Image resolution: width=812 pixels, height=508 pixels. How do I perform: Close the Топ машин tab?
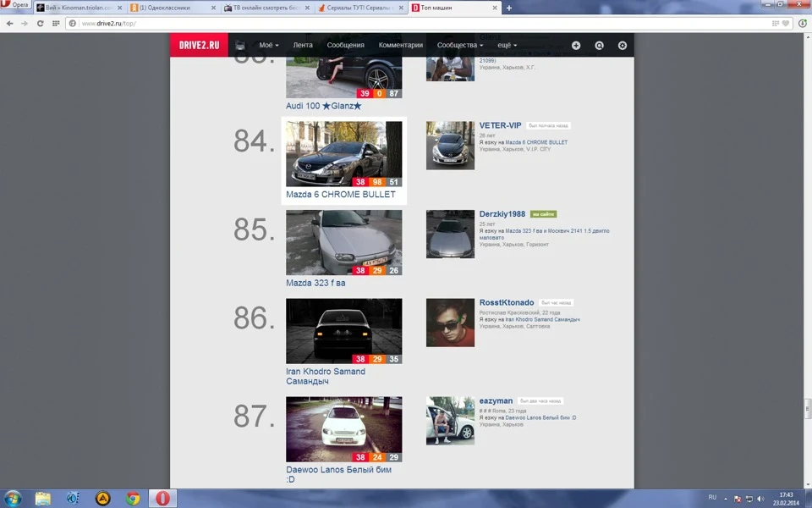(495, 8)
